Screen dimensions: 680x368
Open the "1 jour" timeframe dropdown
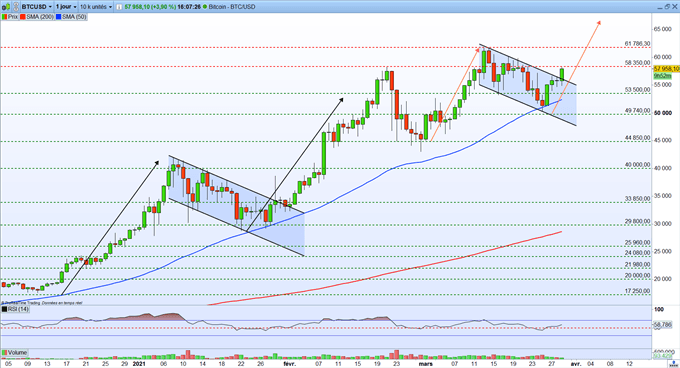click(x=66, y=7)
